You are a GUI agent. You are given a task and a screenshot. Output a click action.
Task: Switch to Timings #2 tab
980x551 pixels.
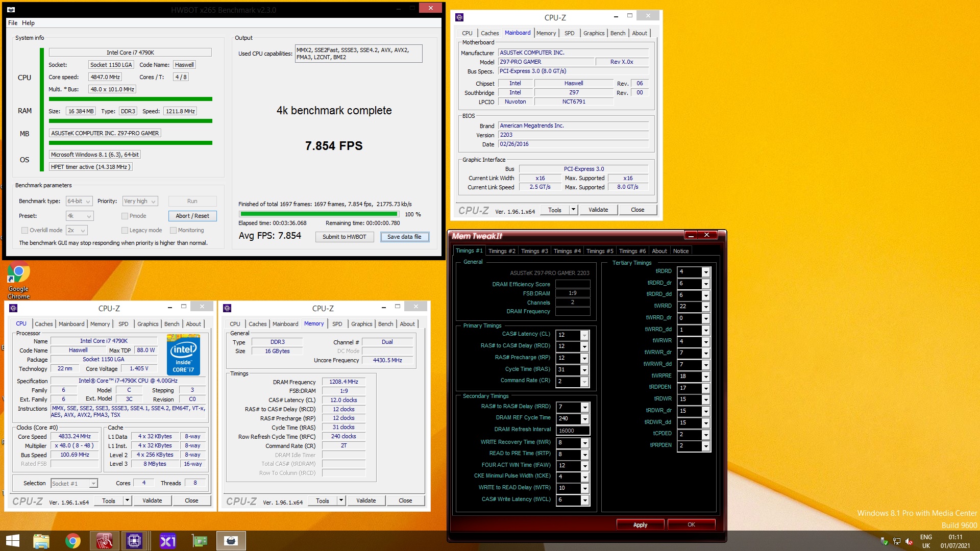coord(501,251)
